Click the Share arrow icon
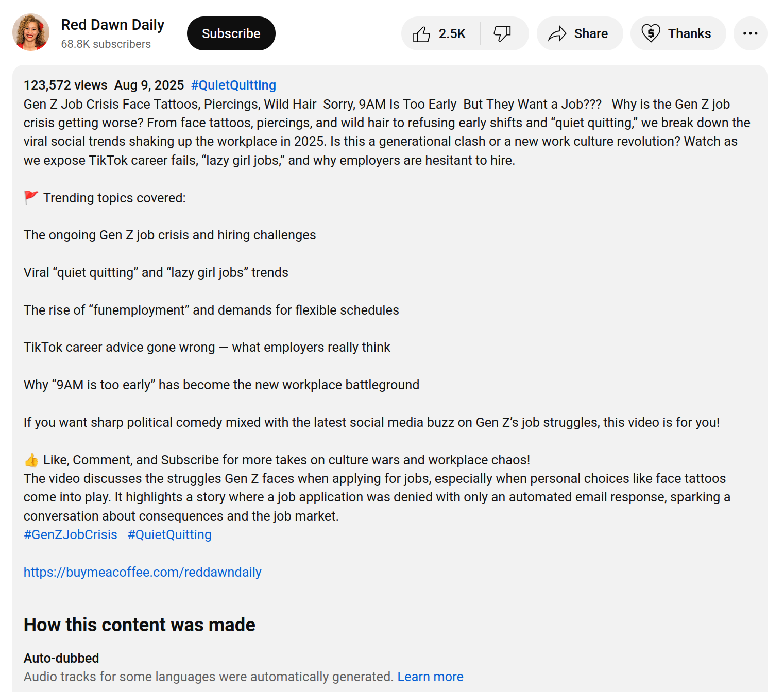 pyautogui.click(x=557, y=34)
